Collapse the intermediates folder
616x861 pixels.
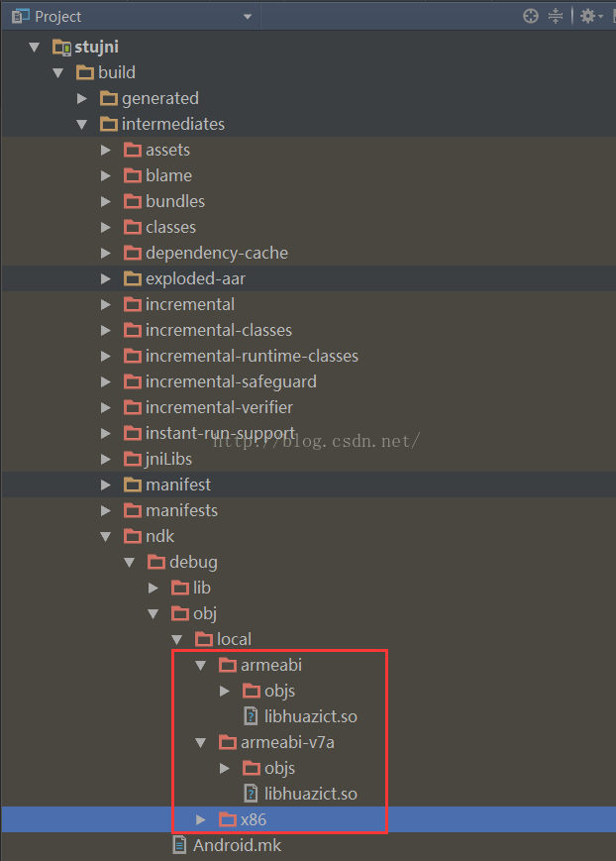pyautogui.click(x=82, y=124)
